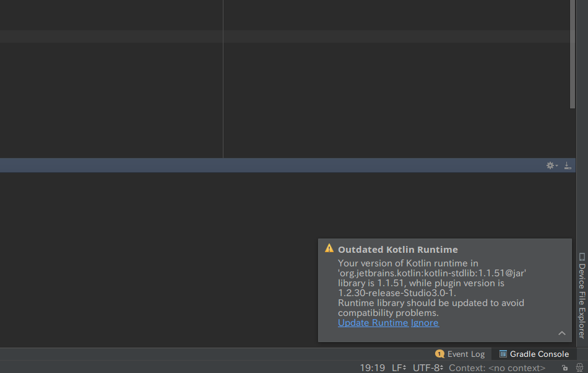Open the tool window gear settings
The width and height of the screenshot is (588, 373).
coord(551,165)
